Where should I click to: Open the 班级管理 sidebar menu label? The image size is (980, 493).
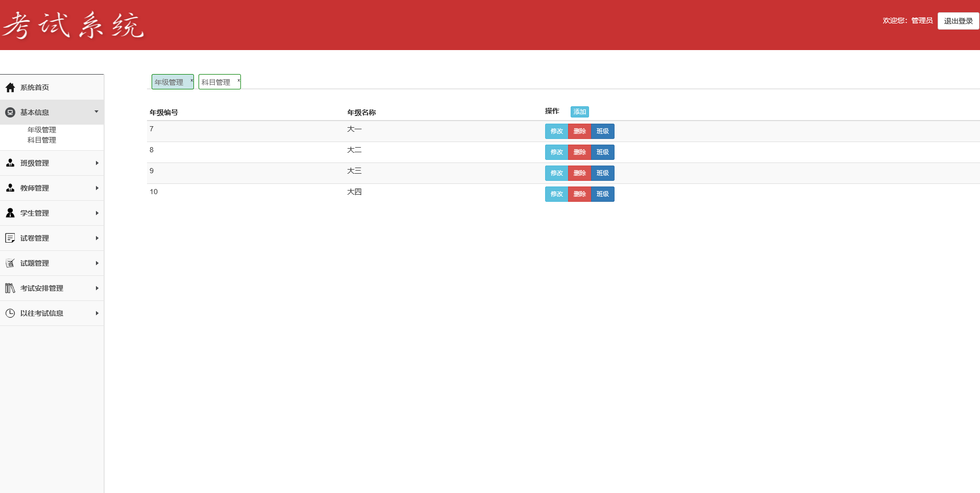coord(35,163)
